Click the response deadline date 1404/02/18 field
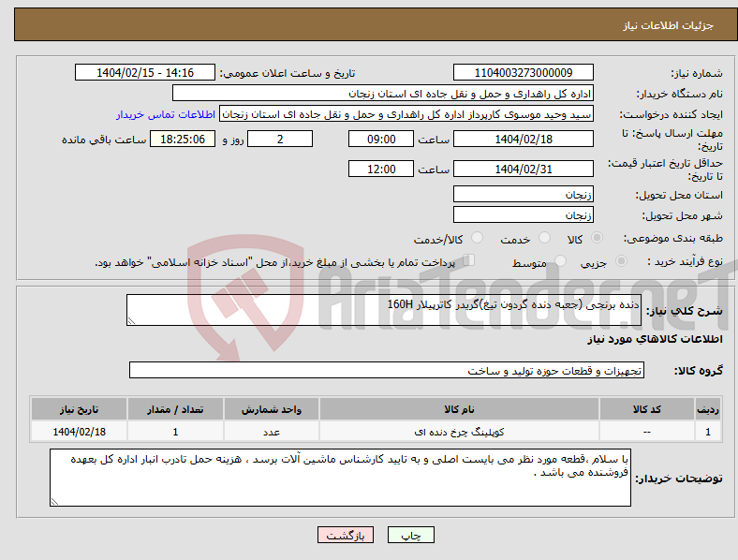 523,139
